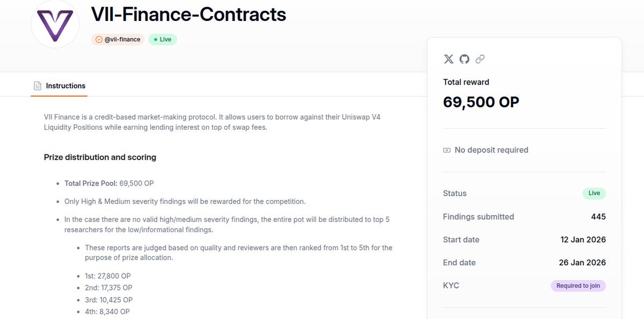Open the X (Twitter) social icon

[449, 59]
